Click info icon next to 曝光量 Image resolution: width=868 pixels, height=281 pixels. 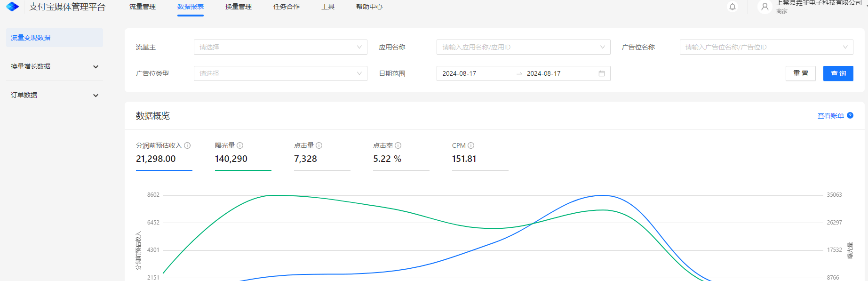240,145
